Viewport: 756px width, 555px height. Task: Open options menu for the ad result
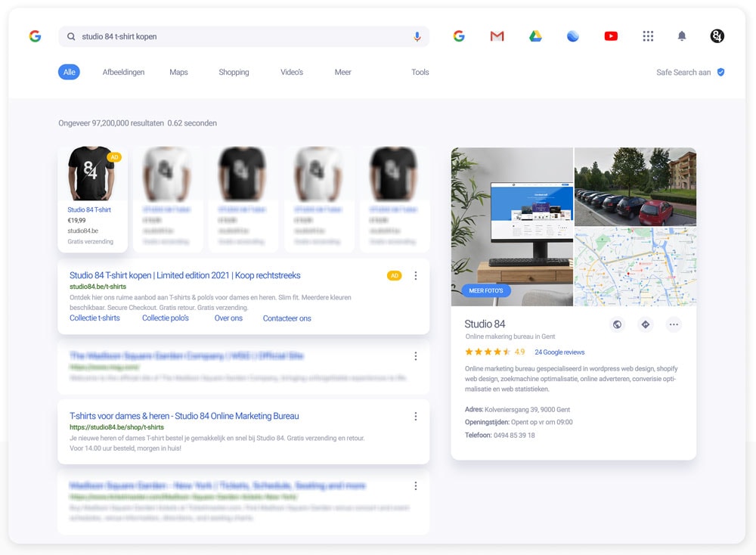pyautogui.click(x=415, y=276)
